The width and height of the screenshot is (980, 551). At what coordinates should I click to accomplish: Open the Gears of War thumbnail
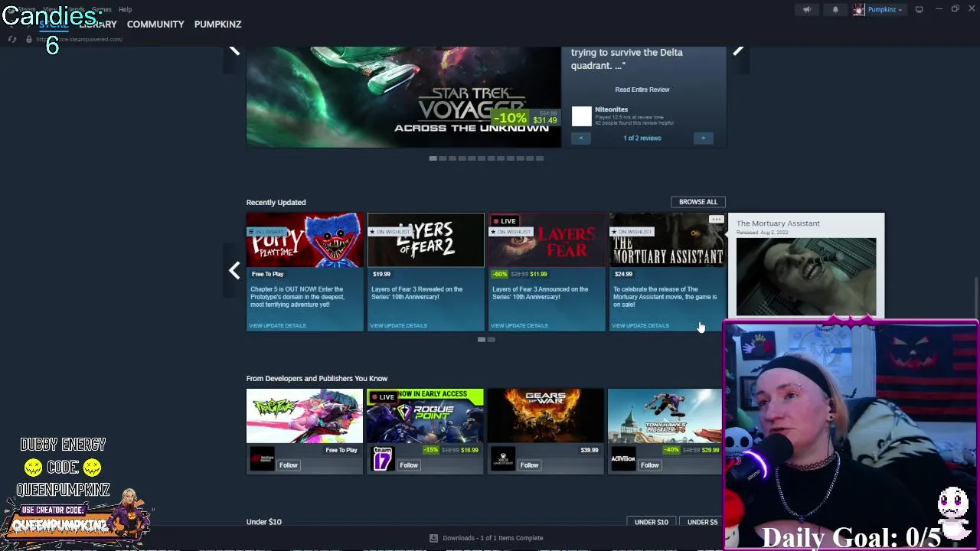pyautogui.click(x=547, y=416)
